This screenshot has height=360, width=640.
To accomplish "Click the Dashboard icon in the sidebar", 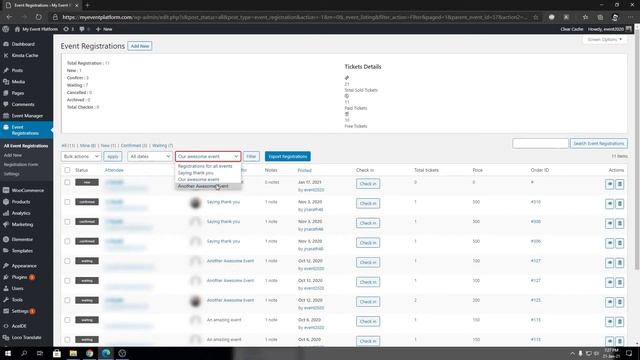I will [x=6, y=44].
